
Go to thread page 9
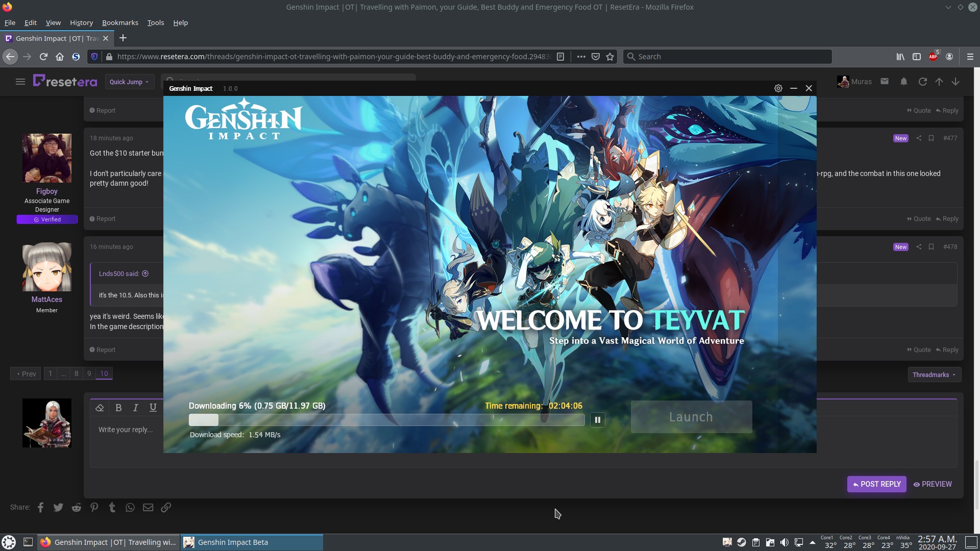point(89,374)
